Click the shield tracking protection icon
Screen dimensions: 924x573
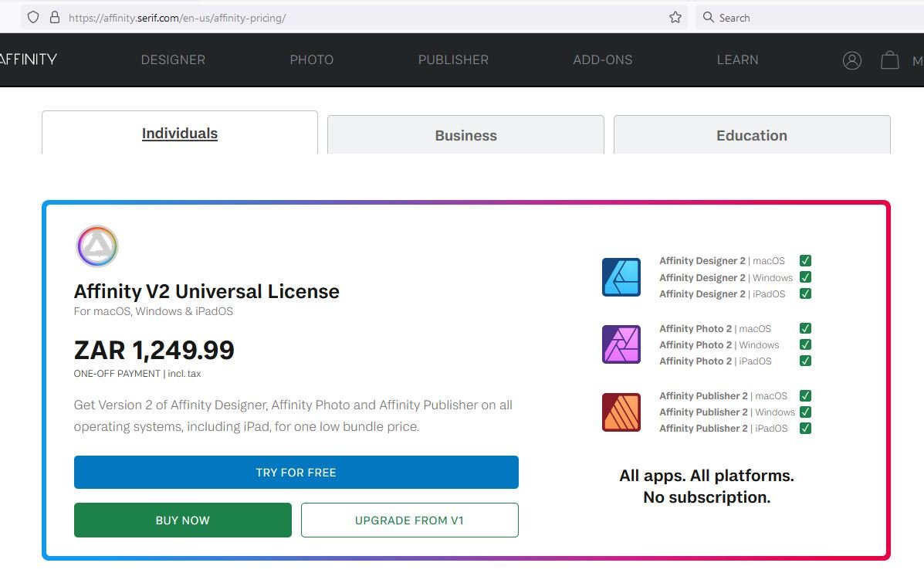pyautogui.click(x=33, y=17)
